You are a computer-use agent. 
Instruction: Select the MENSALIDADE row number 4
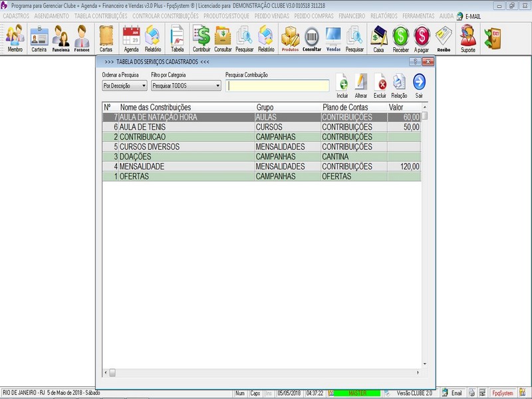tap(261, 167)
